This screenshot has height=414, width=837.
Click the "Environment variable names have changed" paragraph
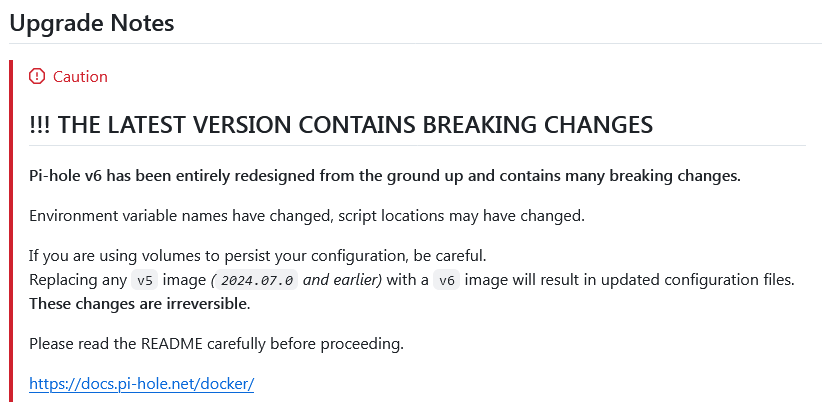(307, 216)
